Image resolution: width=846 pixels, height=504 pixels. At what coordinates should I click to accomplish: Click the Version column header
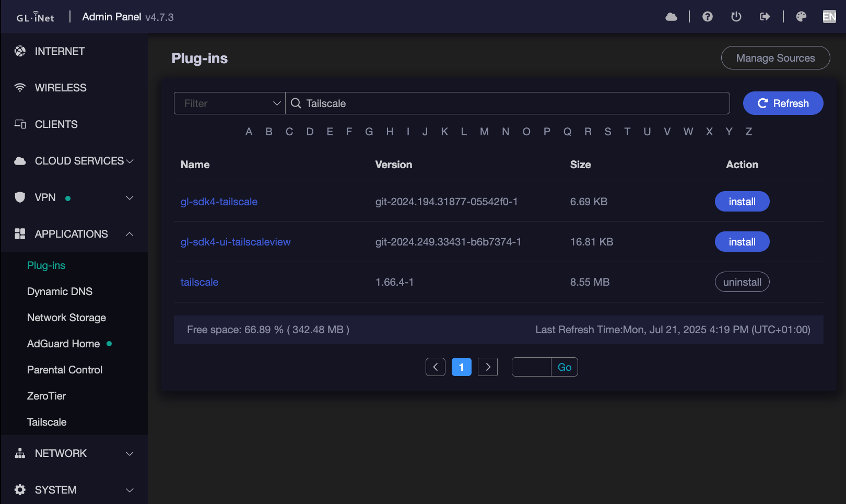pyautogui.click(x=394, y=165)
